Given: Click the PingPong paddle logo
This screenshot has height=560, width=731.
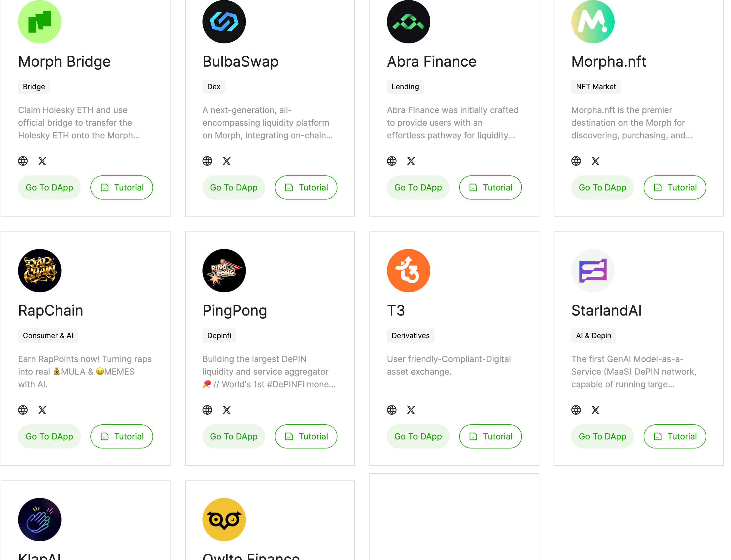Looking at the screenshot, I should pyautogui.click(x=224, y=270).
